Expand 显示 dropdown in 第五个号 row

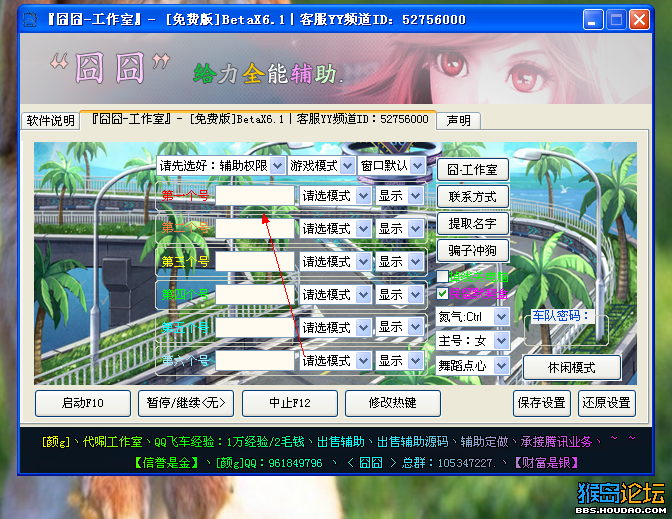(399, 327)
